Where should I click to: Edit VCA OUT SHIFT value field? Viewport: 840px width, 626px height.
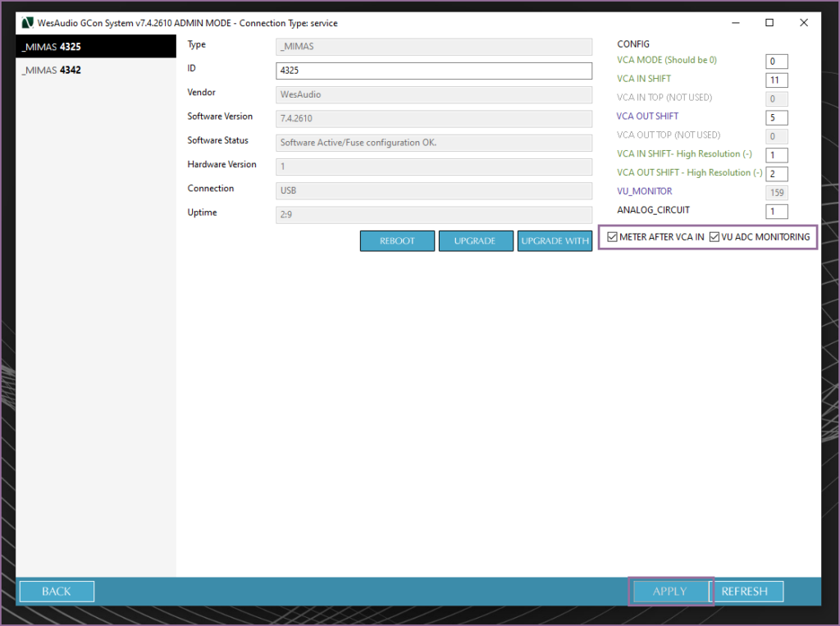pyautogui.click(x=777, y=118)
